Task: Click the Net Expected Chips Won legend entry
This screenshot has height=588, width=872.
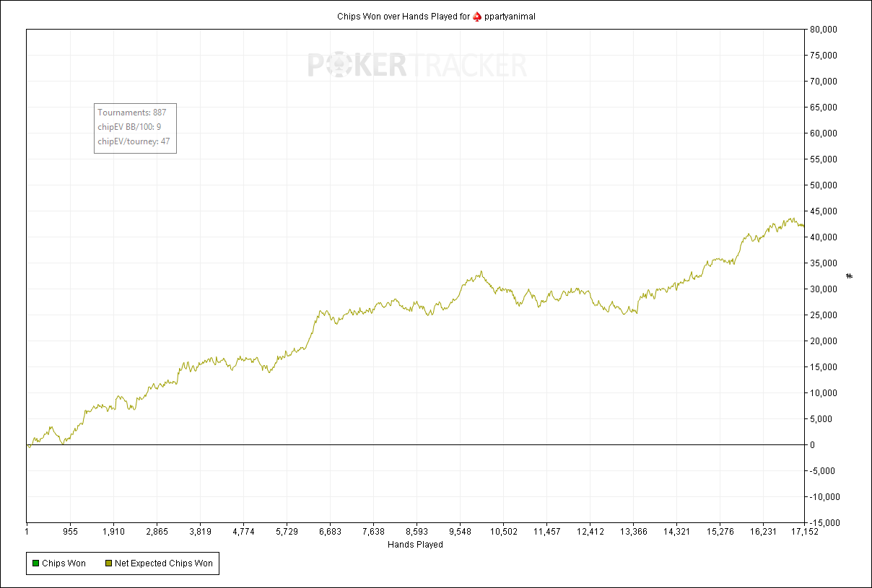Action: pos(159,563)
